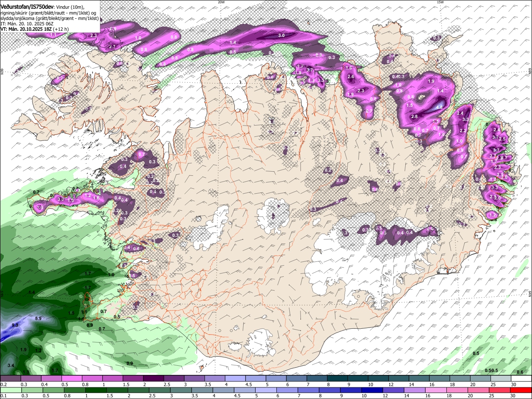532x399 pixels.
Task: Click the 3.0 snowfall value on the map
Action: [x=281, y=36]
